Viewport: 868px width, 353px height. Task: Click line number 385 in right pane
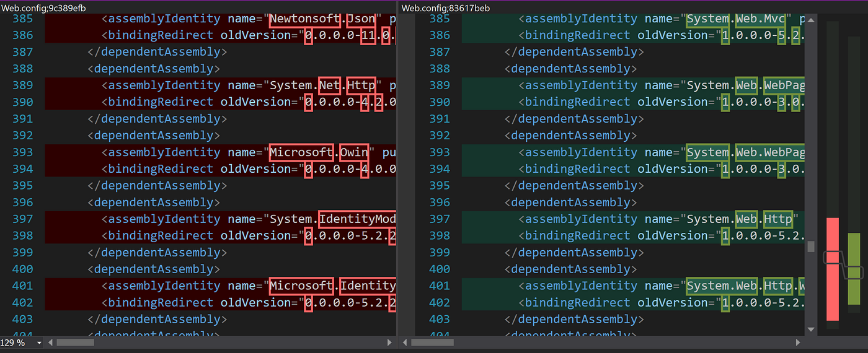440,19
